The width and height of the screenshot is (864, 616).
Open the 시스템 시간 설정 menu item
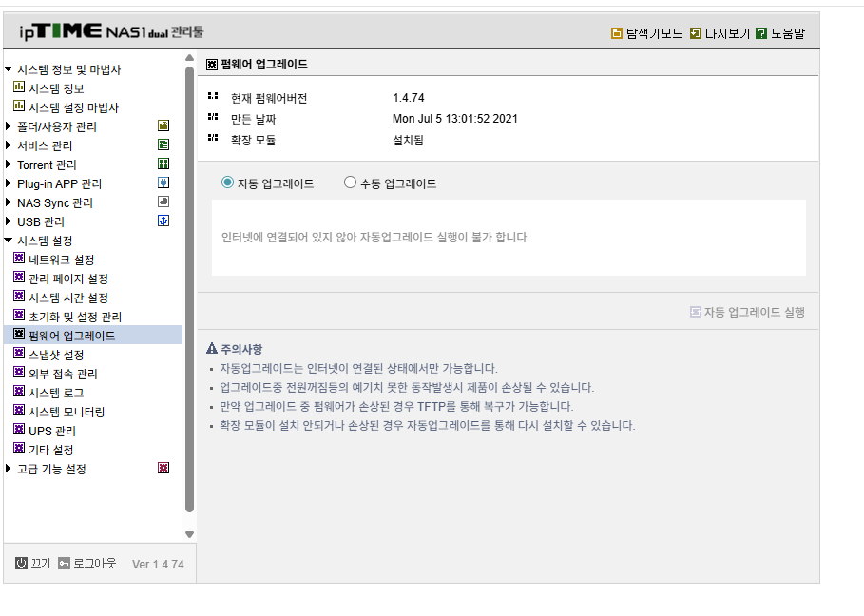pyautogui.click(x=68, y=298)
